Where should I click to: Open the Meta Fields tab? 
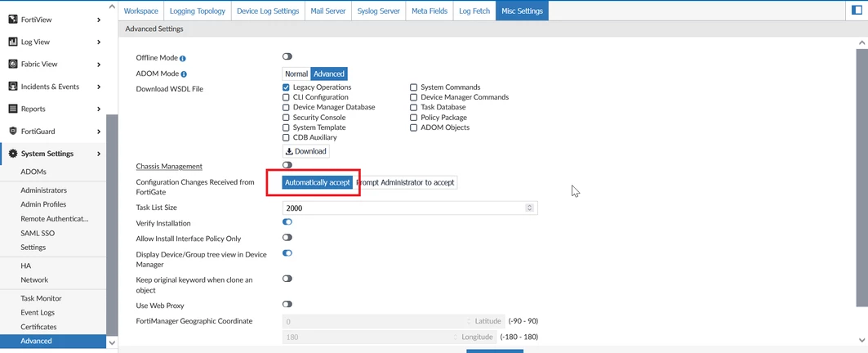coord(429,11)
